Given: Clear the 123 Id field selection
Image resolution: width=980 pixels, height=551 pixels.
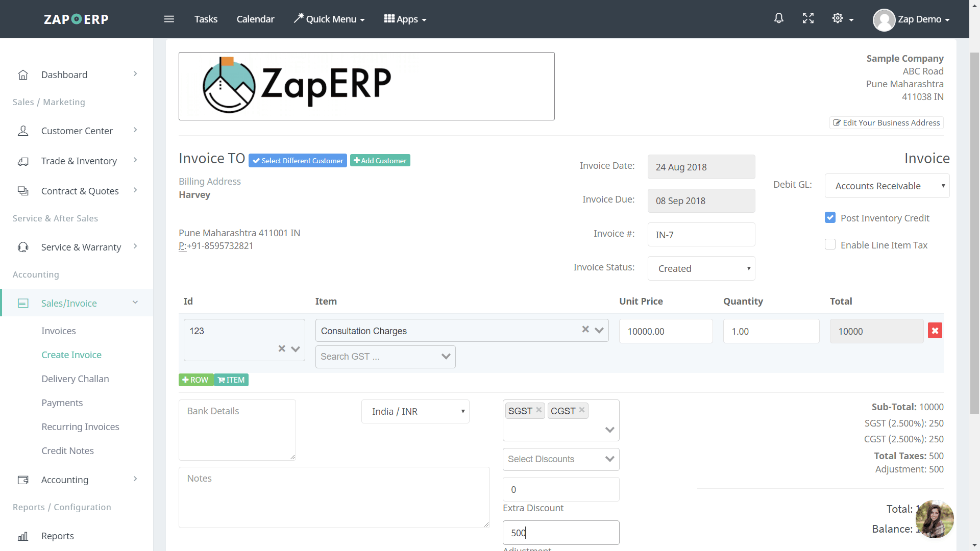Looking at the screenshot, I should (x=282, y=348).
